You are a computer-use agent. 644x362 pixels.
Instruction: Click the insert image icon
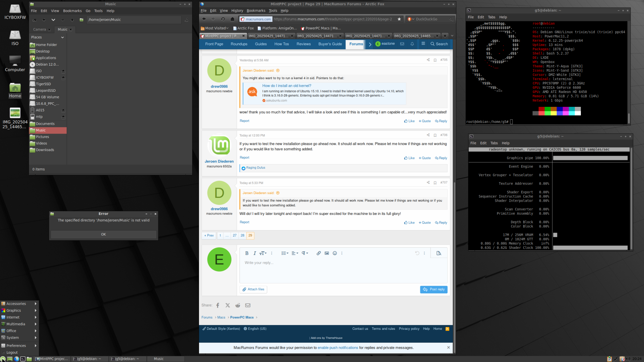[x=327, y=253]
